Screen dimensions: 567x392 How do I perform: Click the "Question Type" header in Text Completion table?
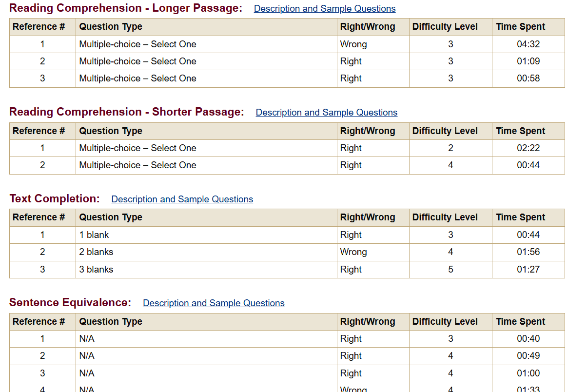[111, 217]
